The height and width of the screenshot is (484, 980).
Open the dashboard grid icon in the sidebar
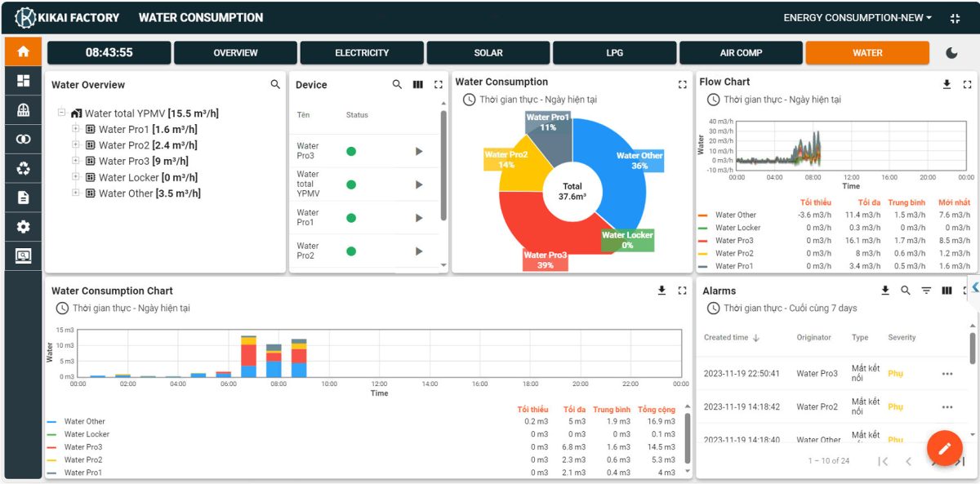23,81
